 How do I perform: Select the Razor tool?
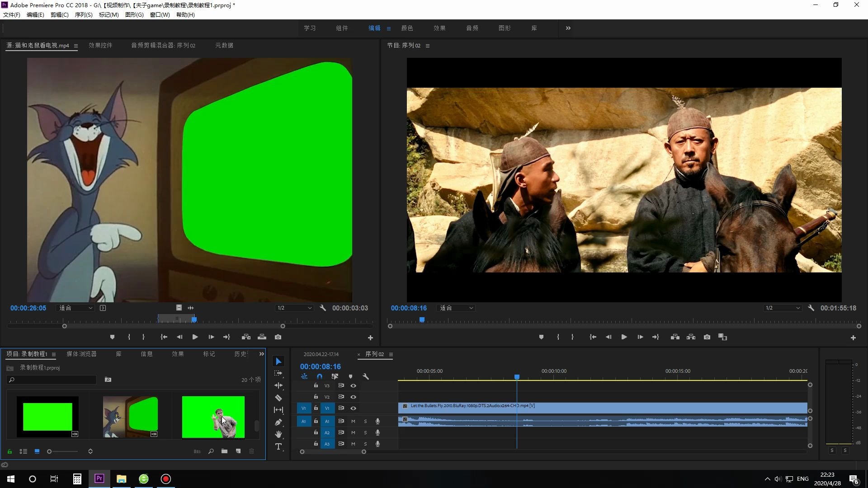(278, 398)
